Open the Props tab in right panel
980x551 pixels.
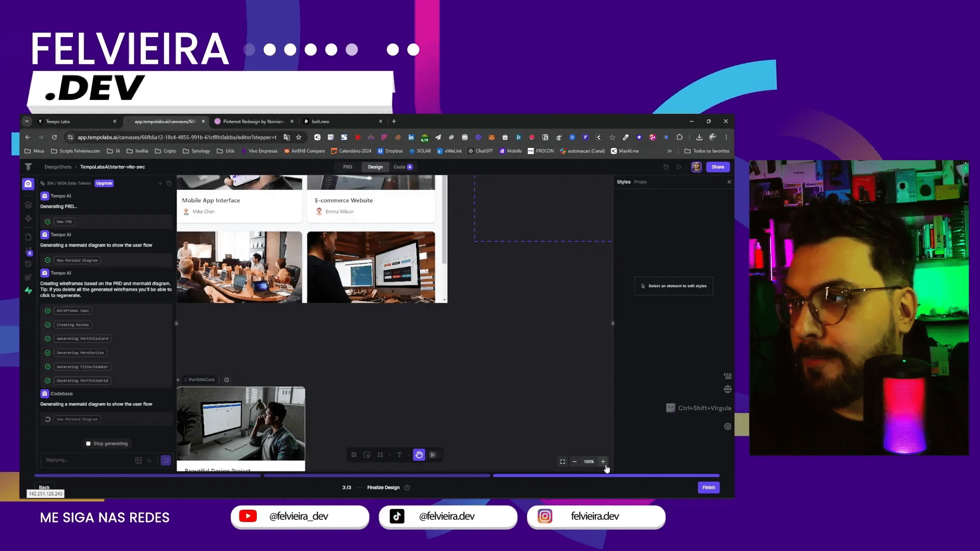640,182
